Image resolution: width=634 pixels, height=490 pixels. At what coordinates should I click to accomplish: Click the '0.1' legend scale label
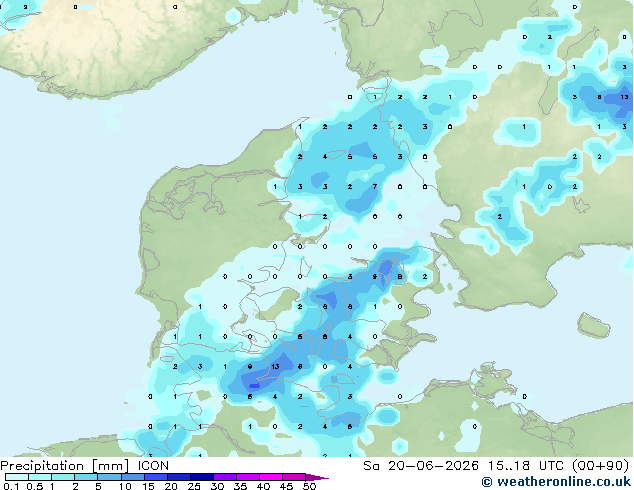coord(11,486)
